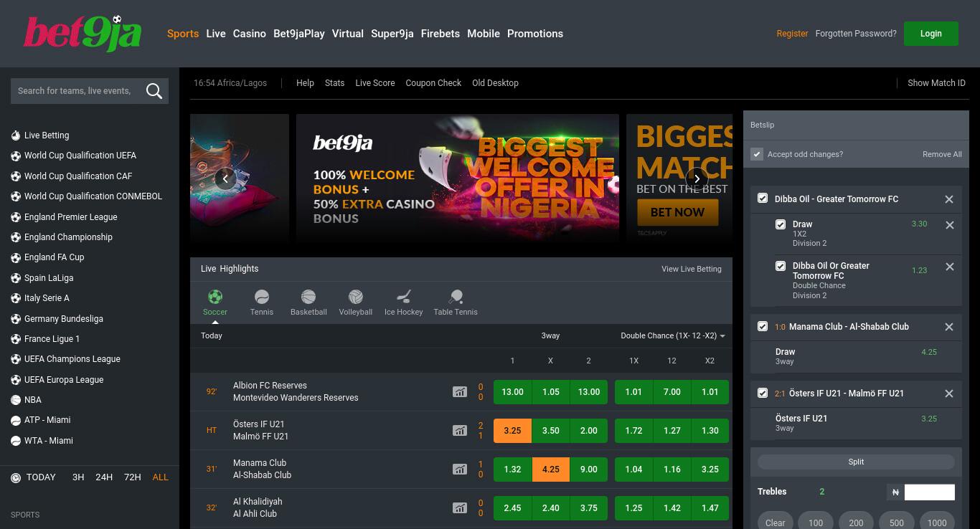This screenshot has height=529, width=980.
Task: Filter events by 3H
Action: click(78, 477)
